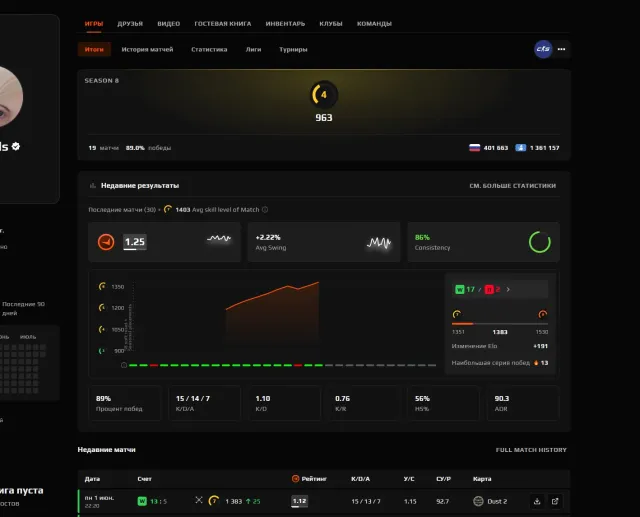Click the 1200 level marker on chart
Screen dimensions: 640x517
[102, 307]
